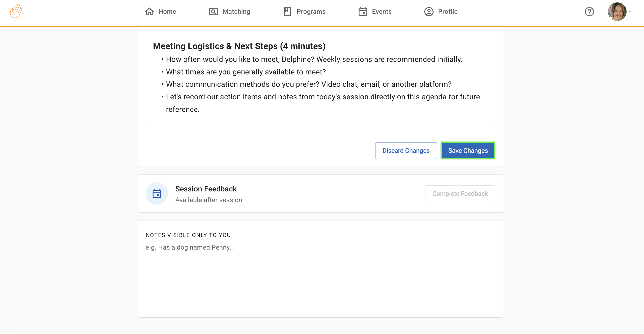This screenshot has width=644, height=334.
Task: Open the Matching menu item
Action: (x=236, y=12)
